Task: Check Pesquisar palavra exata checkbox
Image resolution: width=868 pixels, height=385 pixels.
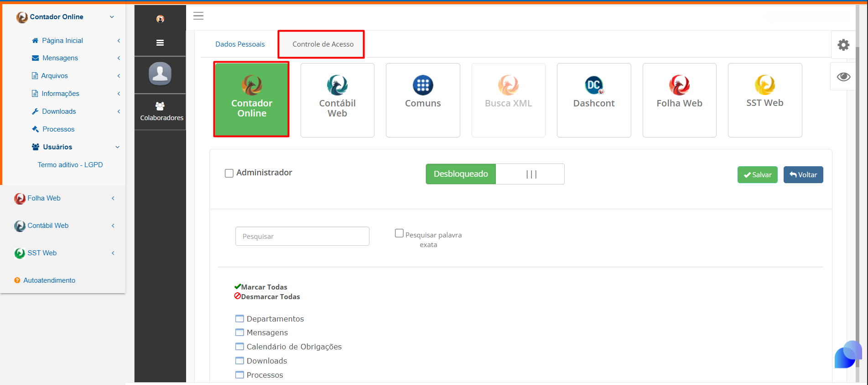Action: [399, 233]
